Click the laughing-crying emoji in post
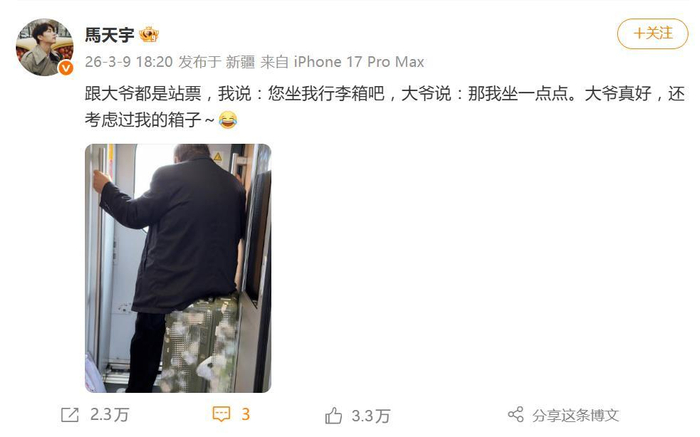The width and height of the screenshot is (700, 437). (228, 120)
